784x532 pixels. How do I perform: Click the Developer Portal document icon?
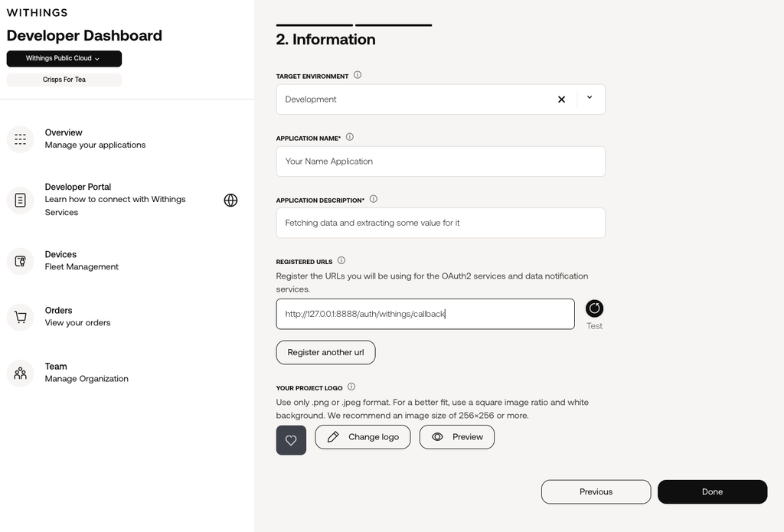click(x=20, y=200)
